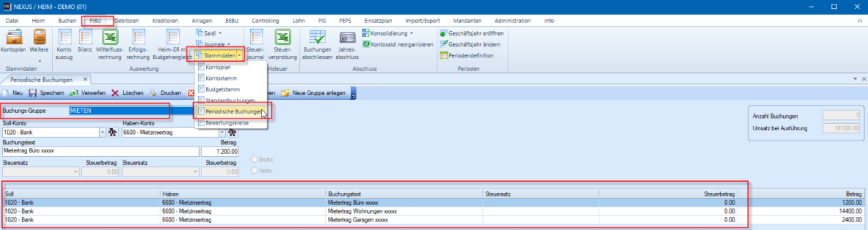This screenshot has height=230, width=868.
Task: Open the Debitoren ribbon tab
Action: pyautogui.click(x=126, y=21)
